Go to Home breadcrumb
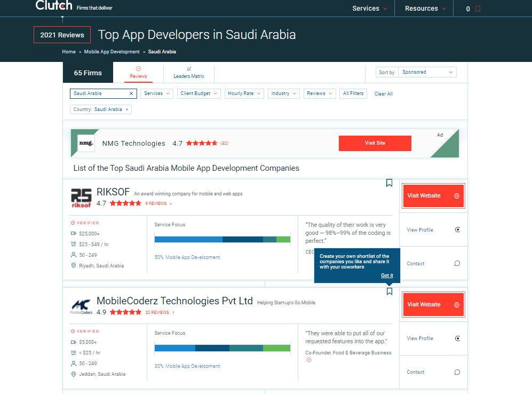 tap(69, 52)
